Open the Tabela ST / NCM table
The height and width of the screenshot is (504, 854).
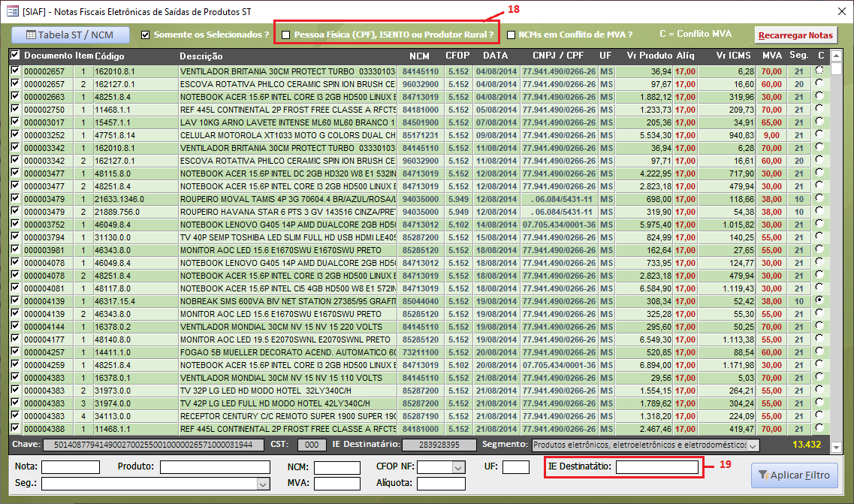pos(71,35)
